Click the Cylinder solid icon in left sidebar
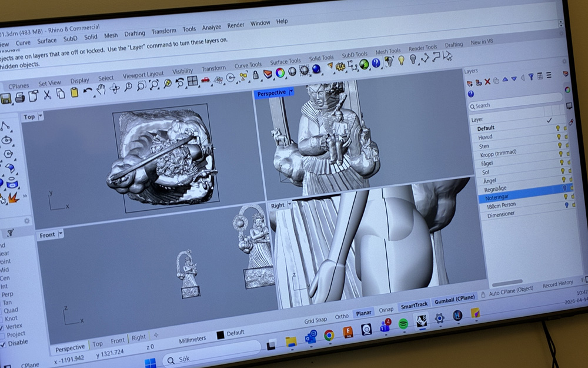Screen dimensions: 588x368 12,183
